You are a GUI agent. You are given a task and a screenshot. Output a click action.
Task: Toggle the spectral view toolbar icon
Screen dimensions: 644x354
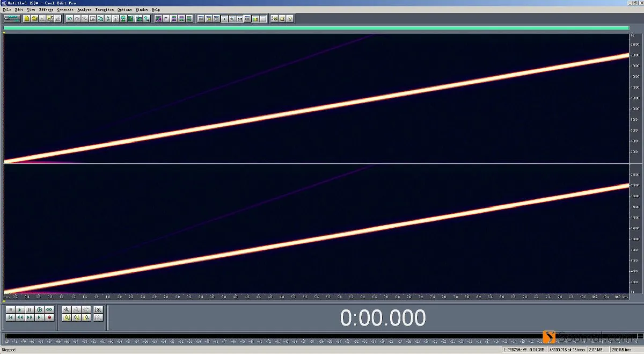pyautogui.click(x=158, y=18)
